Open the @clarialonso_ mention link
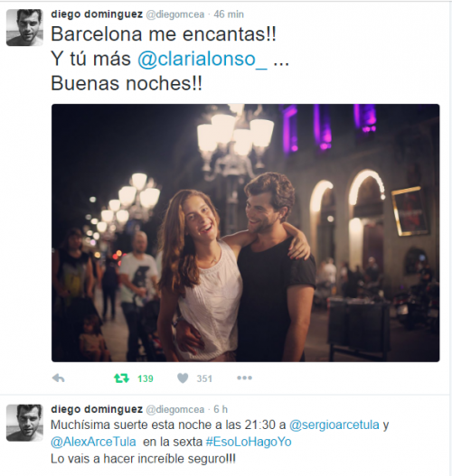 202,59
